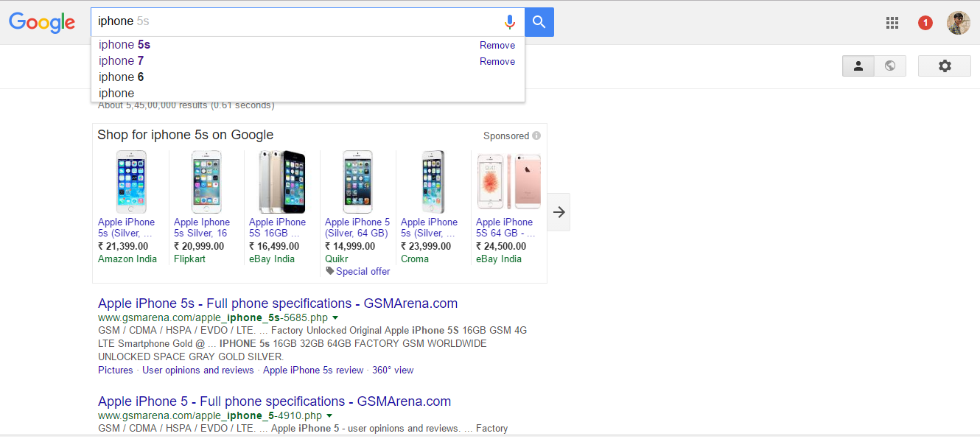Open "Apple iPhone 5S 64 GB" listing link
The height and width of the screenshot is (439, 980).
(505, 228)
